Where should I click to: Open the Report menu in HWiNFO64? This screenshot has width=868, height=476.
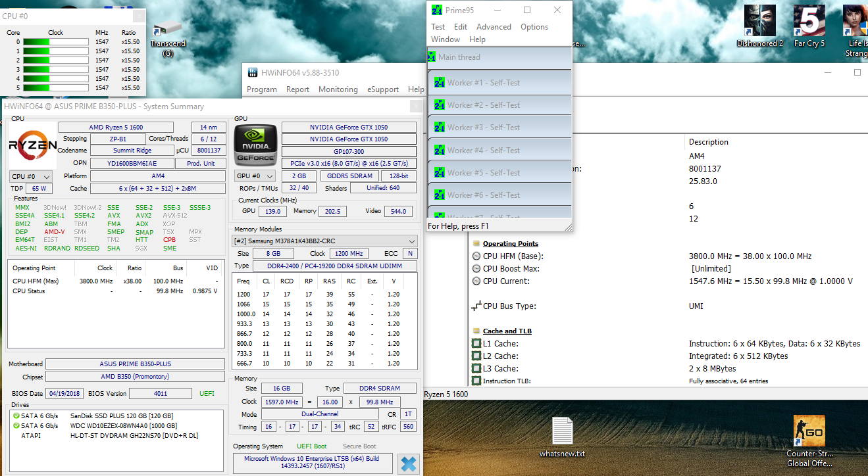click(x=297, y=89)
